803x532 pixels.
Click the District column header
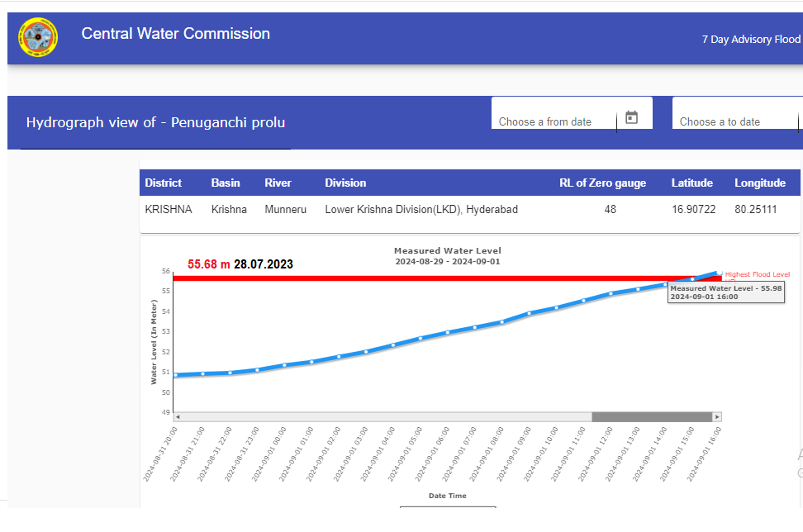[x=164, y=183]
